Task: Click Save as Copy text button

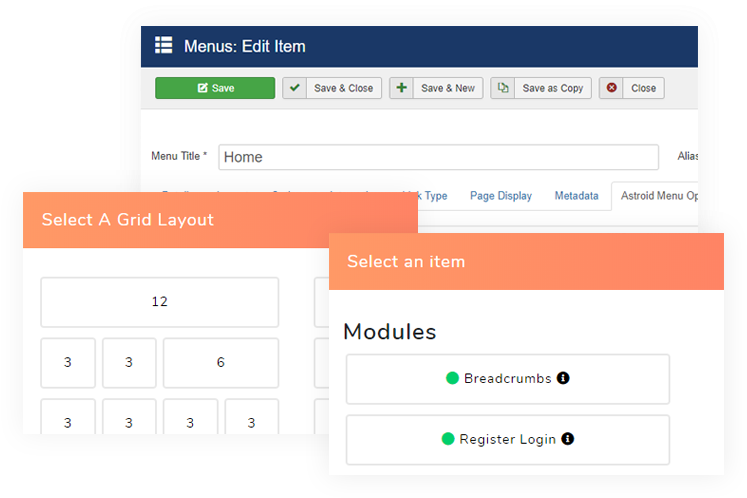Action: (x=553, y=88)
